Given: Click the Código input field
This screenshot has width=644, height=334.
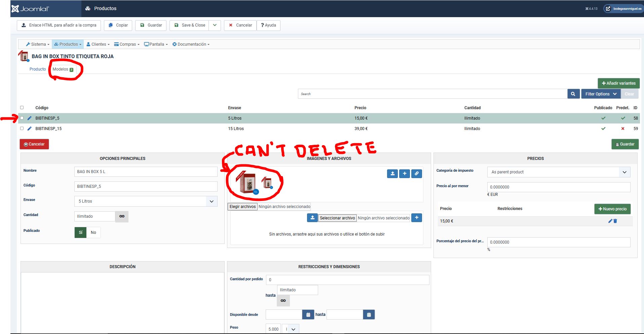Looking at the screenshot, I should (146, 186).
